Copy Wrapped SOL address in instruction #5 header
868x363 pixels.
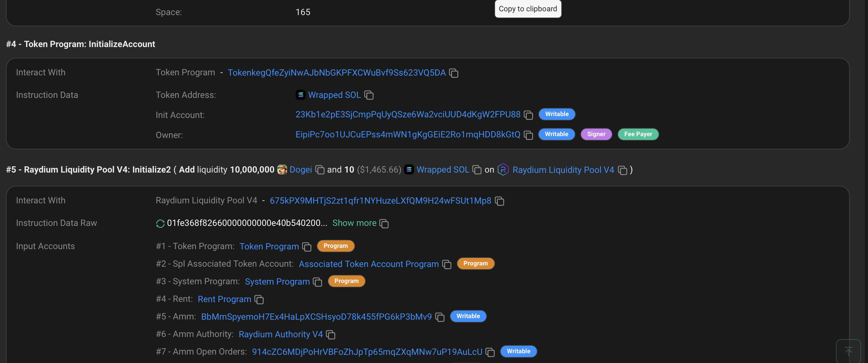[477, 170]
